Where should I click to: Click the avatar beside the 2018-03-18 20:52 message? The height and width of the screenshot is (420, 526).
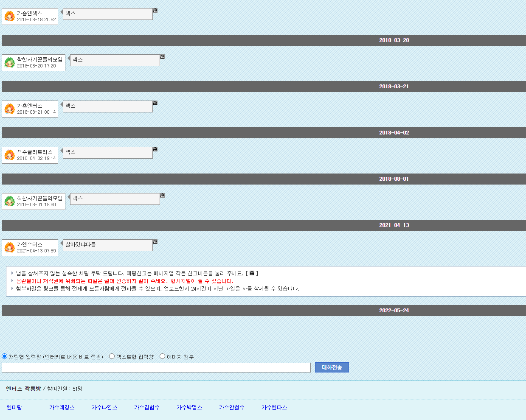9,17
